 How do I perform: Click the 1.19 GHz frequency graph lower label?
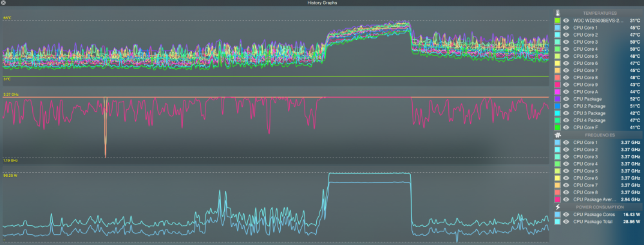(x=10, y=161)
